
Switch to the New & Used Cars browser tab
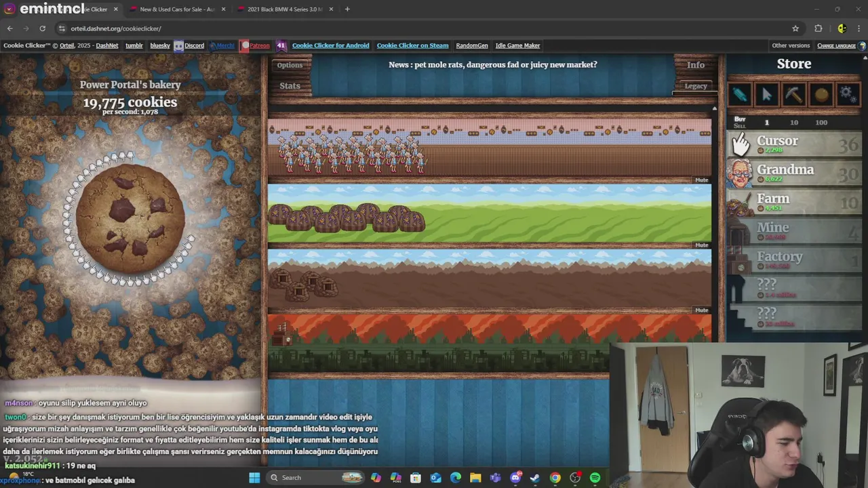(176, 9)
